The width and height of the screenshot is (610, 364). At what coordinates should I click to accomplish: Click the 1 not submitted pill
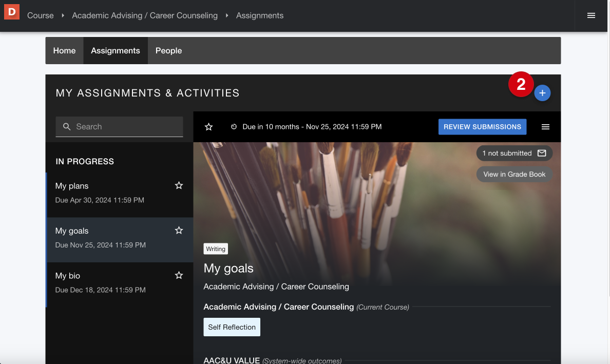514,153
